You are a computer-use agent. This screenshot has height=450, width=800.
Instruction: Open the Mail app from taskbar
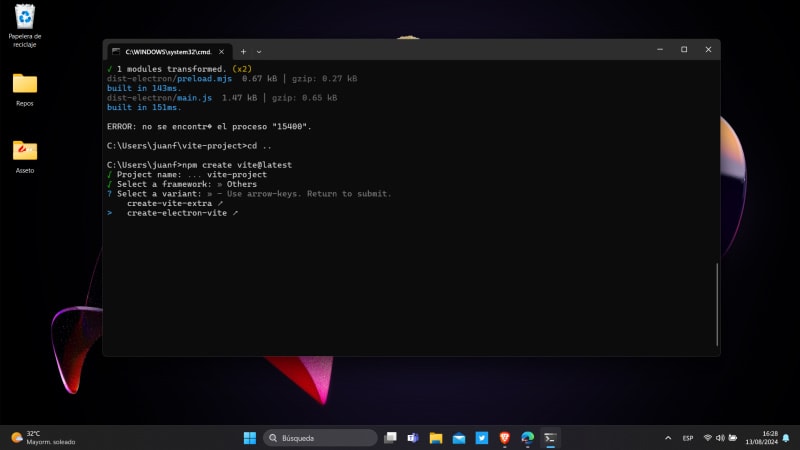click(459, 438)
